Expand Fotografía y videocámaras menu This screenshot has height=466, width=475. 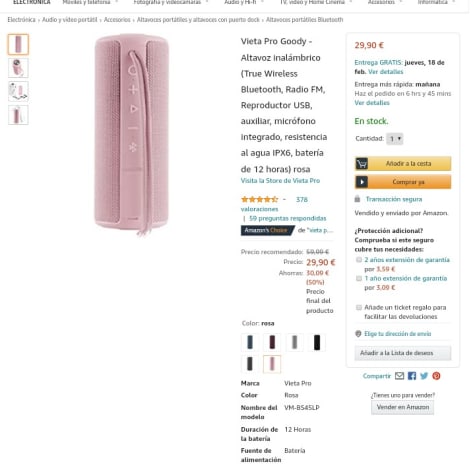[171, 2]
